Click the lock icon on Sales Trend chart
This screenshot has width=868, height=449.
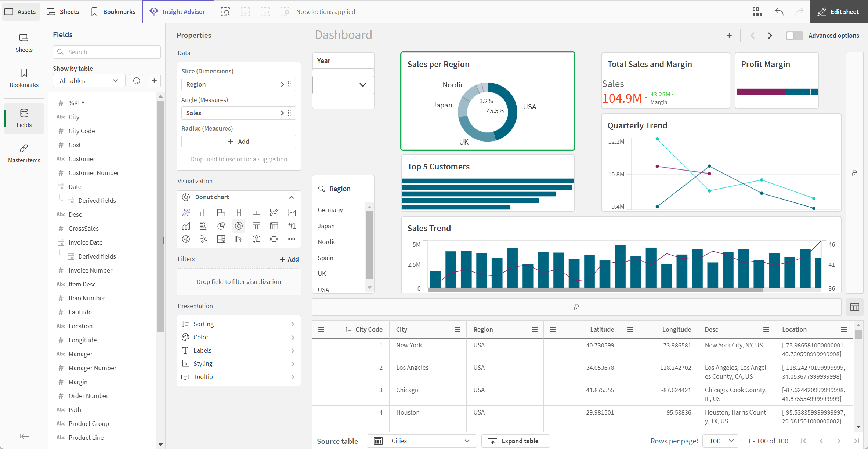[577, 307]
